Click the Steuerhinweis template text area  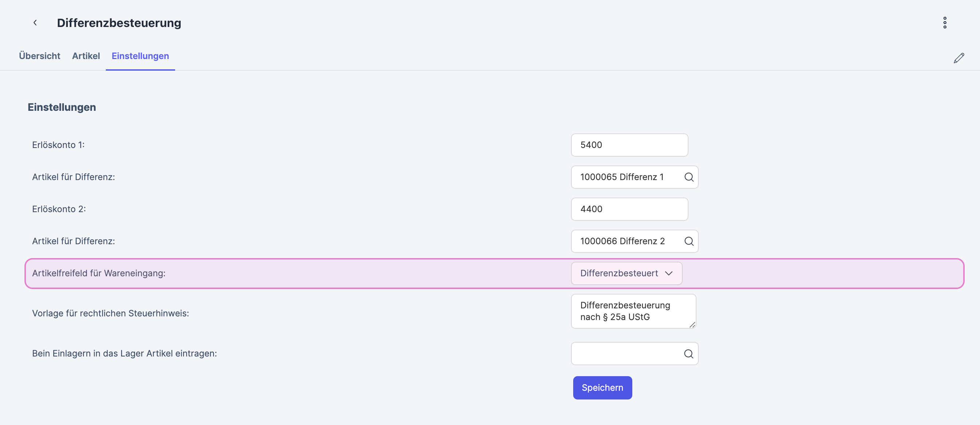pos(632,311)
